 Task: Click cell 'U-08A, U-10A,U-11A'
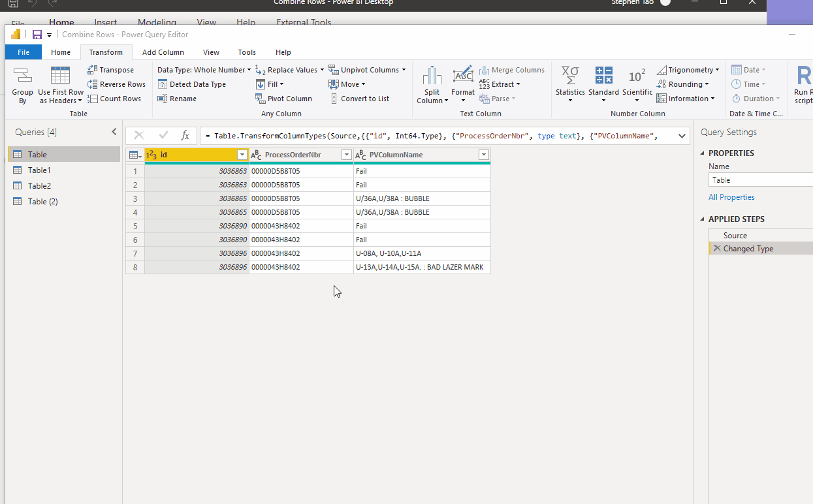pos(422,253)
